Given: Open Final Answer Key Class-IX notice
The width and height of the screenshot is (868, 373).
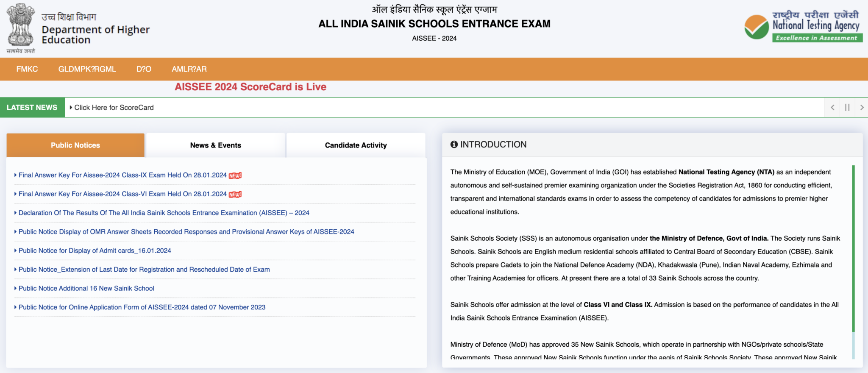Looking at the screenshot, I should [x=122, y=175].
